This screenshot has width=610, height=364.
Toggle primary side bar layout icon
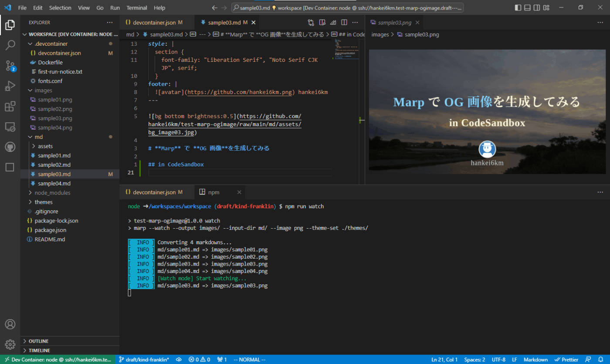click(x=518, y=8)
